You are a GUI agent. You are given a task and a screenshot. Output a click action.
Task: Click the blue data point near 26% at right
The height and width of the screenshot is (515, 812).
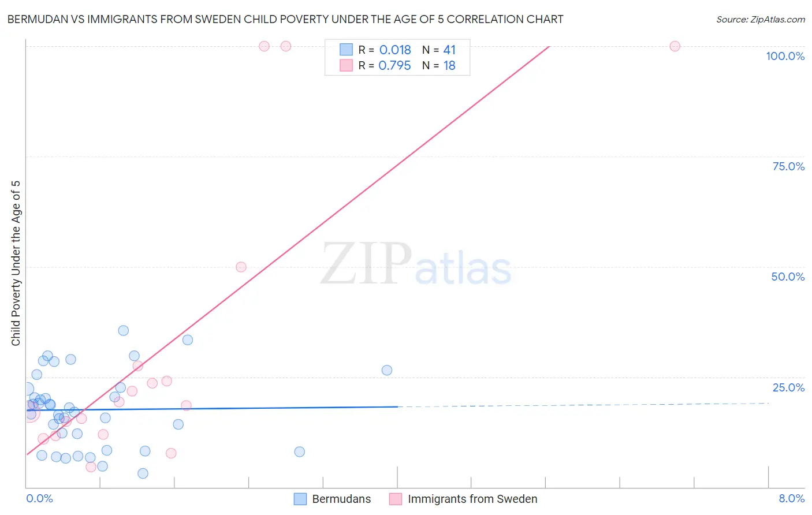pyautogui.click(x=387, y=370)
